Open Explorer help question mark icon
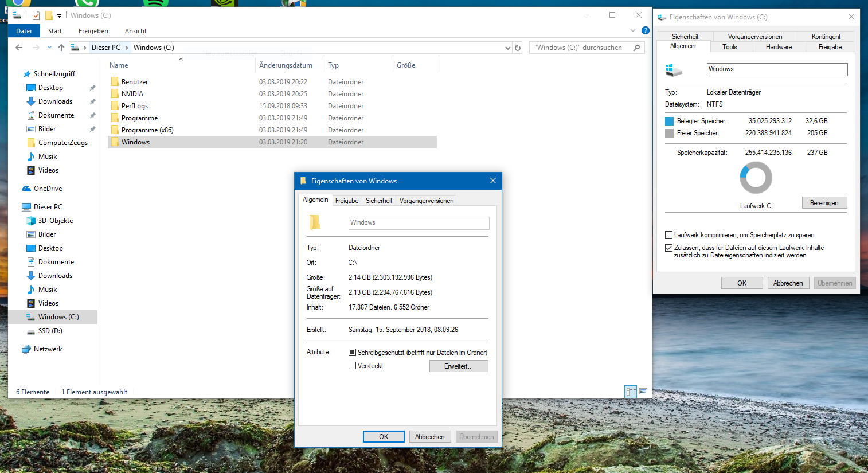 point(646,30)
